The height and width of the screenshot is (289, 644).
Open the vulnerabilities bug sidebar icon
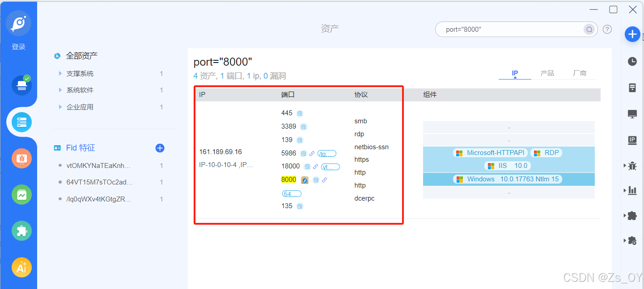click(x=21, y=158)
